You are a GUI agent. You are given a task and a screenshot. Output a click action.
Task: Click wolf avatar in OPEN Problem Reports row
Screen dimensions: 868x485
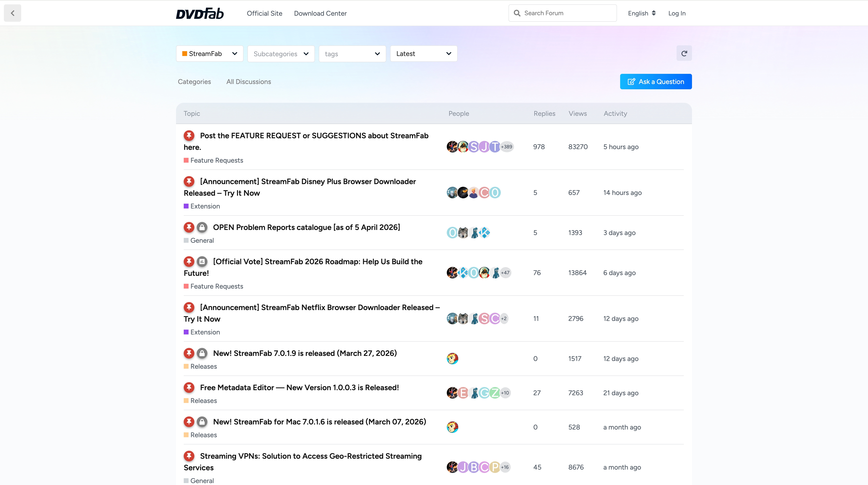[x=463, y=233]
